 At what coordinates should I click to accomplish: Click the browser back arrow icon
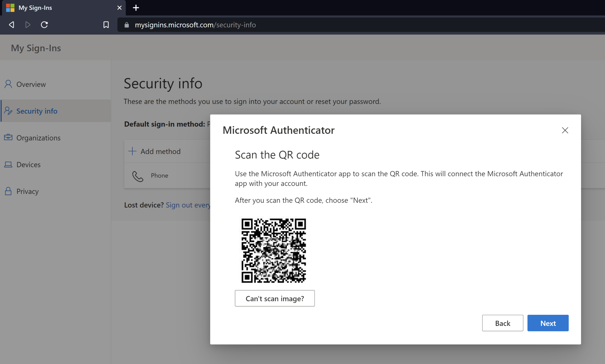[11, 25]
